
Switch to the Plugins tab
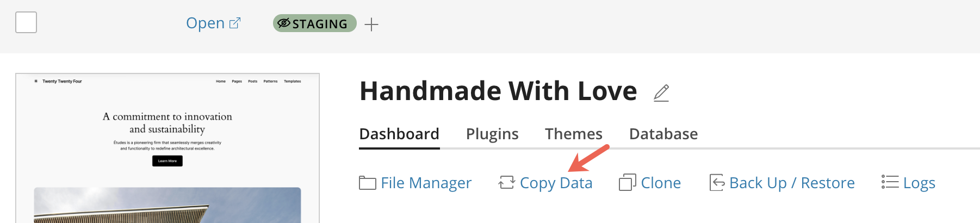(492, 134)
